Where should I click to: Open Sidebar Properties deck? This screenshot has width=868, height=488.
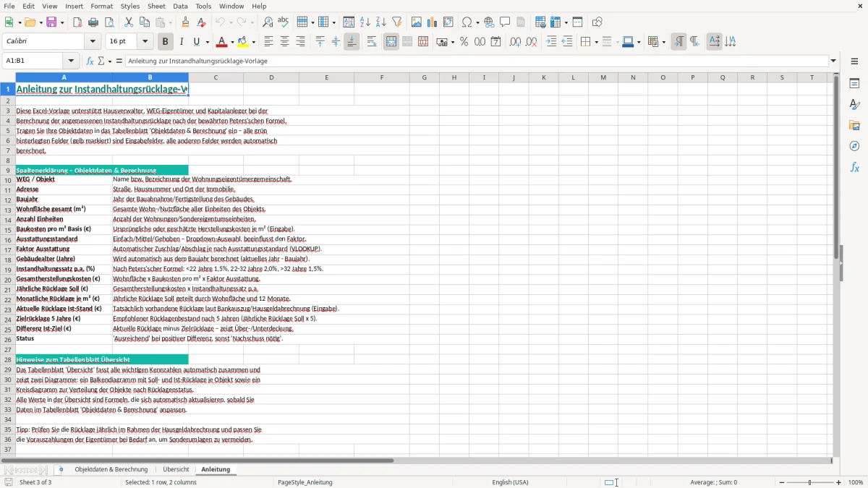(x=854, y=84)
